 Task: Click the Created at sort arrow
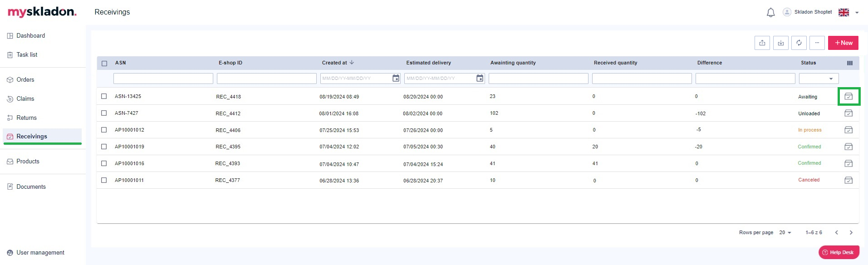[x=352, y=63]
